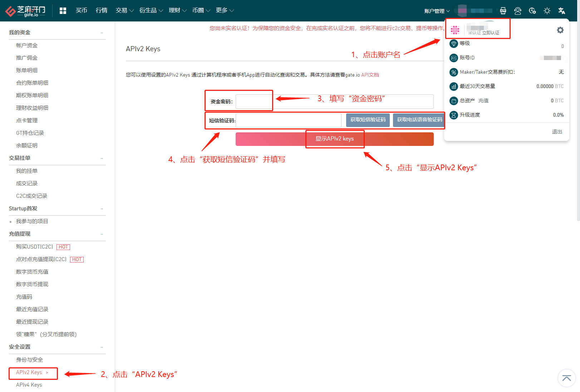The height and width of the screenshot is (392, 580).
Task: Collapse the 我的资金 sidebar section
Action: point(102,33)
